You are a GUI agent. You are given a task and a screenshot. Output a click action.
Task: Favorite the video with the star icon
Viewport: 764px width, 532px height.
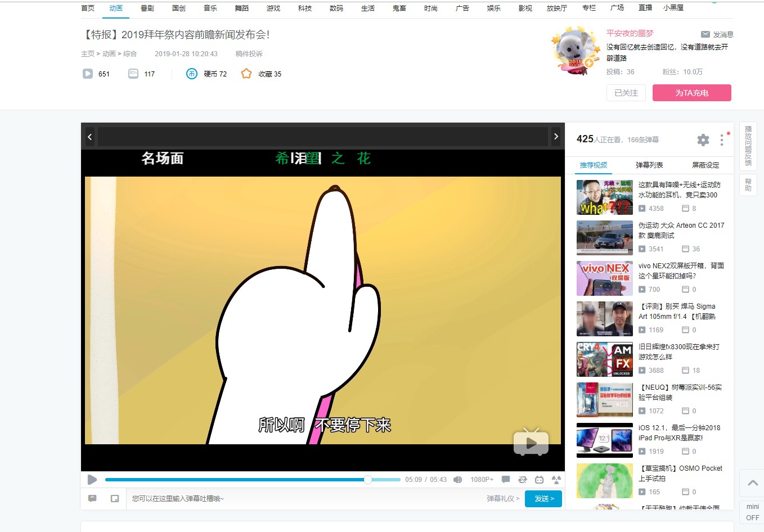[x=246, y=74]
